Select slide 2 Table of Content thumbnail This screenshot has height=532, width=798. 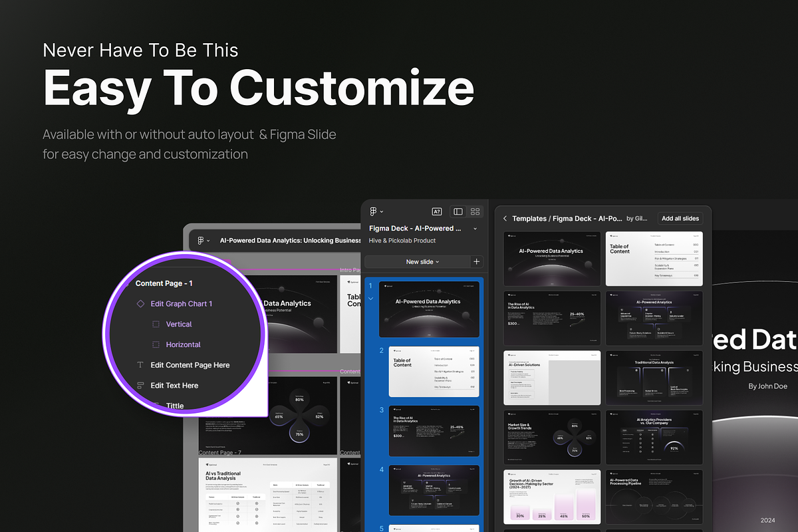(x=434, y=372)
